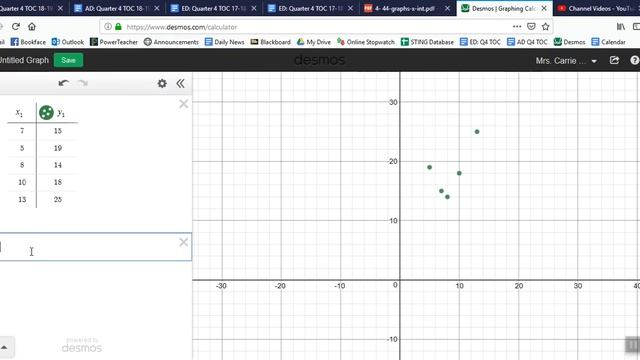Toggle the y1 points color icon
640x360 pixels.
[x=46, y=112]
